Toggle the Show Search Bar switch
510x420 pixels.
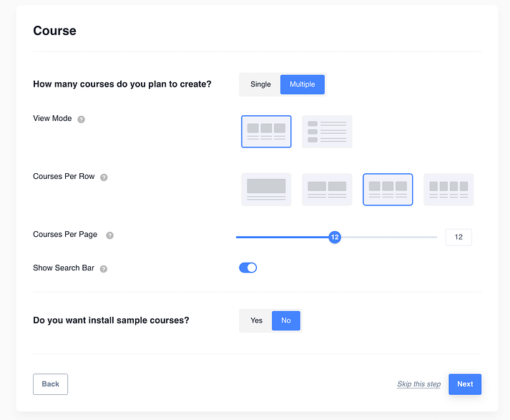(x=248, y=268)
